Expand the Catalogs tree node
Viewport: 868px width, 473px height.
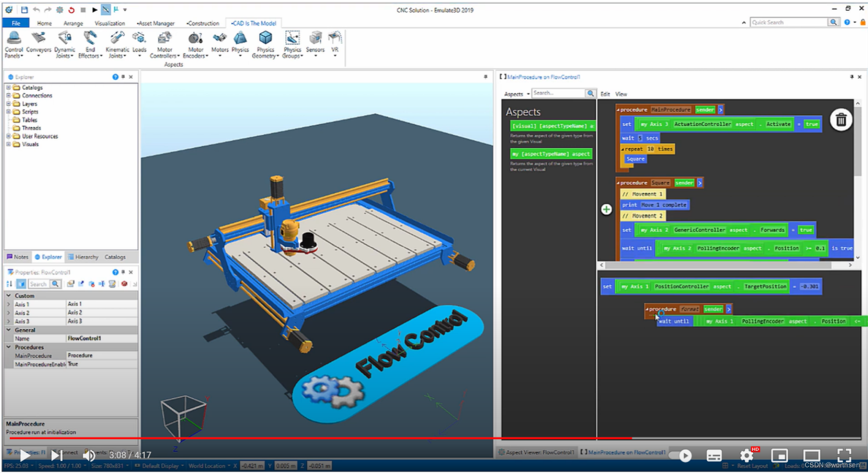(8, 87)
